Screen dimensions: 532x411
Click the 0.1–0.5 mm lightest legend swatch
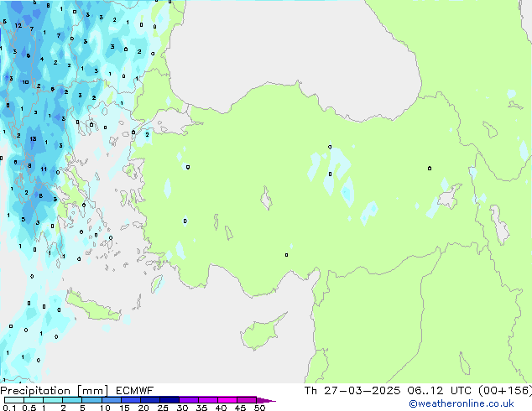tap(14, 400)
